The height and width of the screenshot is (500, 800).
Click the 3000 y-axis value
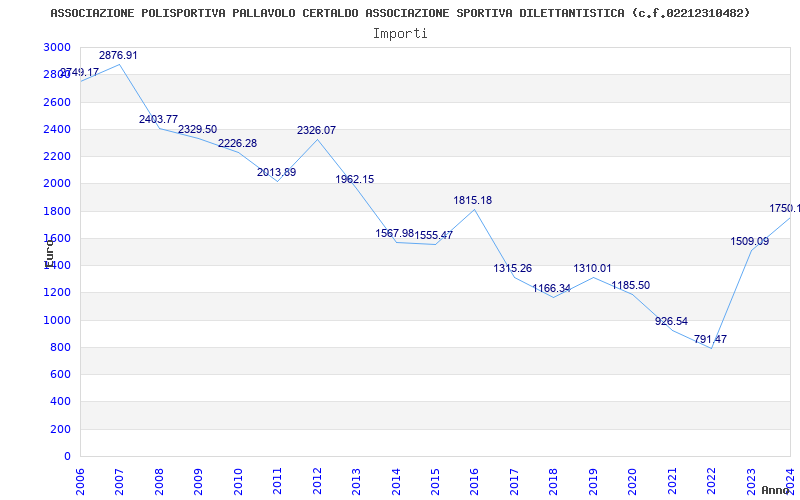pyautogui.click(x=57, y=47)
